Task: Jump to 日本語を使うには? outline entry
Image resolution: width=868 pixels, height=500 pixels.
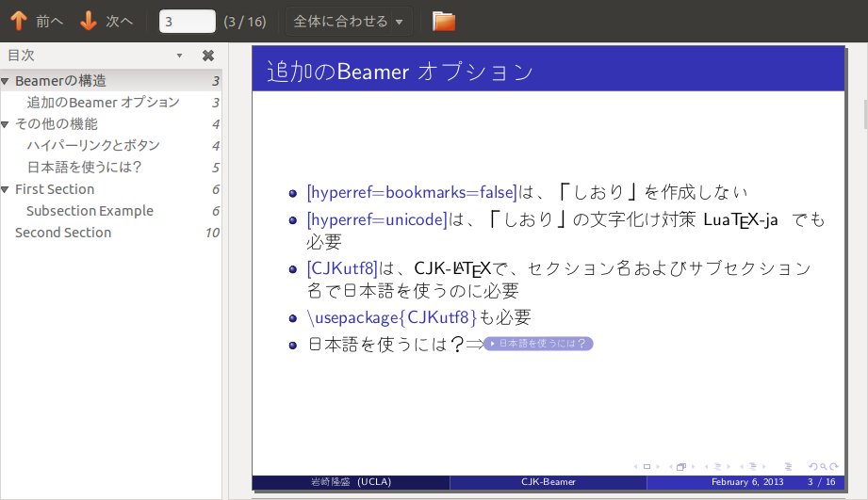Action: (x=84, y=167)
